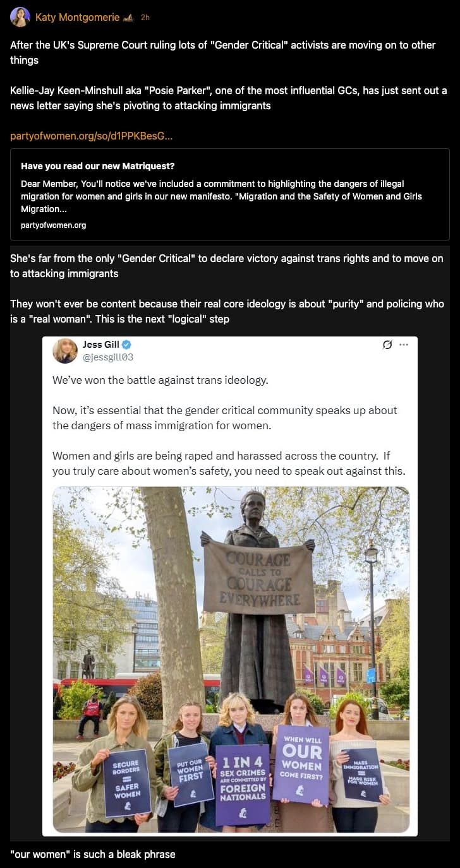Click Jess Gill's blue verified badge
The image size is (460, 868).
126,345
